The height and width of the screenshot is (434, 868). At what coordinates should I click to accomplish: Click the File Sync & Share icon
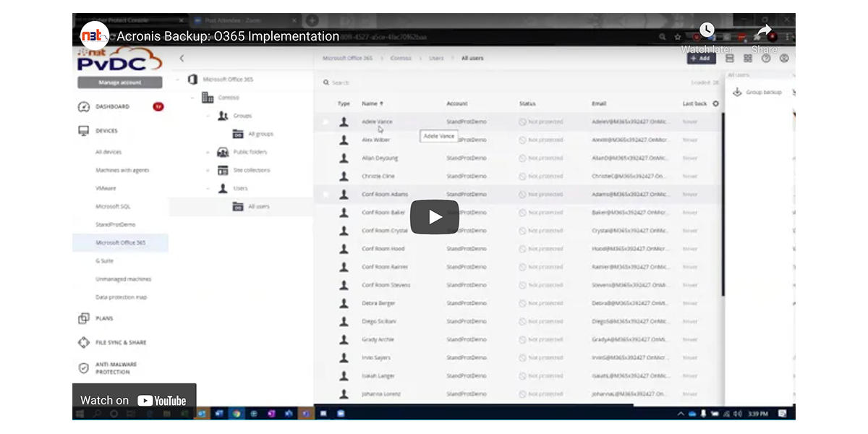(x=83, y=342)
